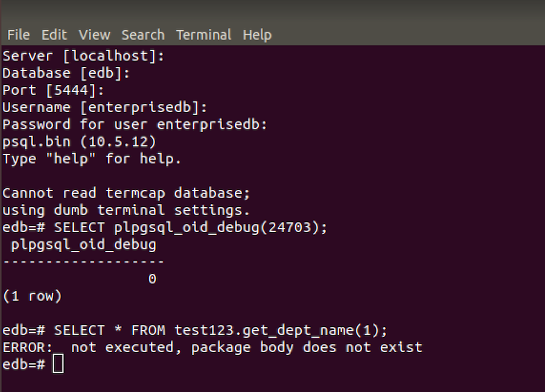Image resolution: width=545 pixels, height=392 pixels.
Task: Open the Edit menu
Action: 54,35
